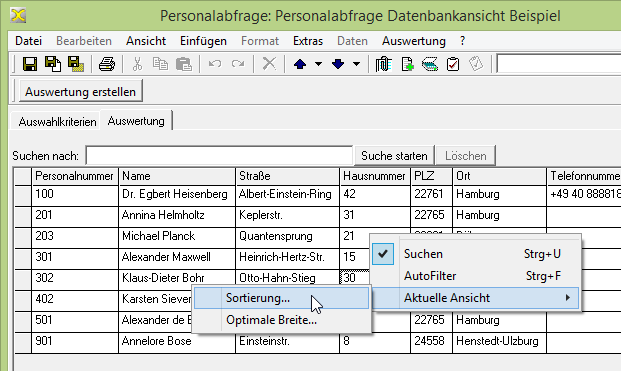Click the blue up arrow icon
Viewport: 621px width, 371px height.
tap(300, 64)
